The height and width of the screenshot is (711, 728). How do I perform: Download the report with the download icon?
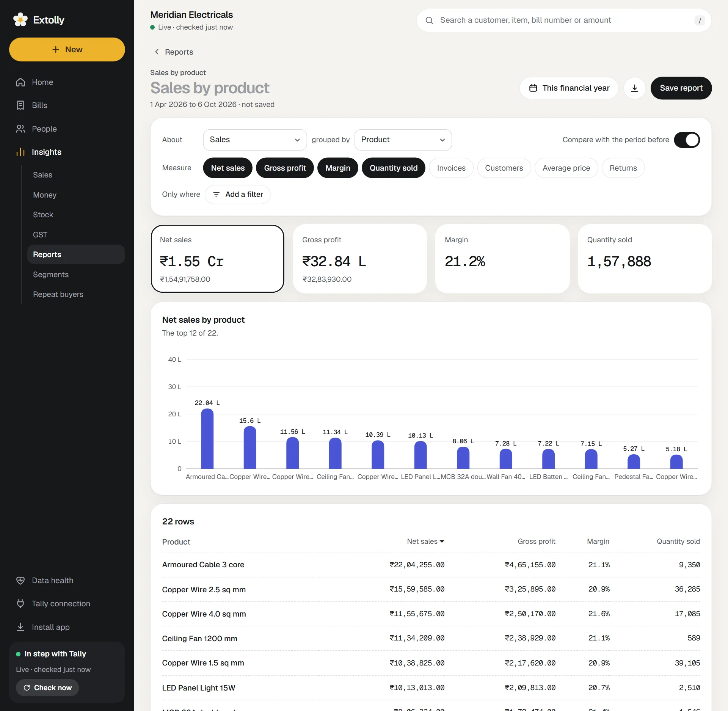click(x=635, y=88)
